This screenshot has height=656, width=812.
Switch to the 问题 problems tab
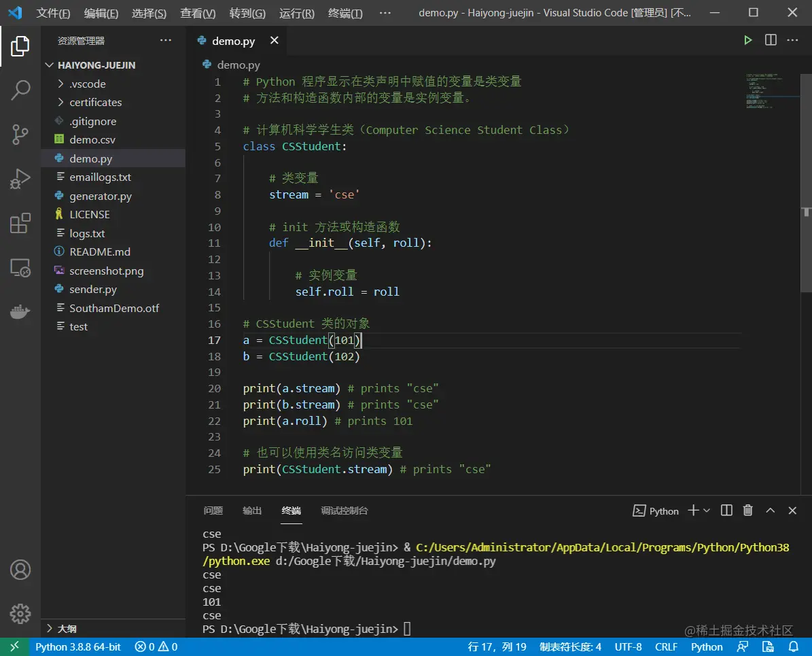pyautogui.click(x=213, y=511)
